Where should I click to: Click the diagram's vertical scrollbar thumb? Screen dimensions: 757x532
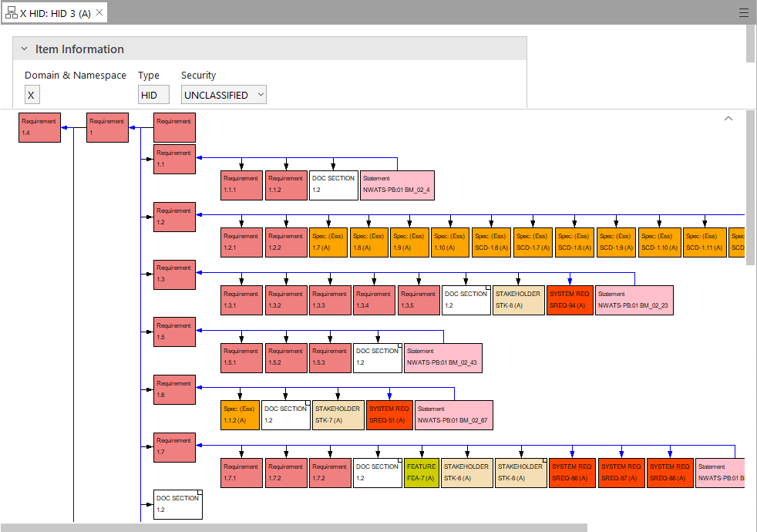pos(750,187)
